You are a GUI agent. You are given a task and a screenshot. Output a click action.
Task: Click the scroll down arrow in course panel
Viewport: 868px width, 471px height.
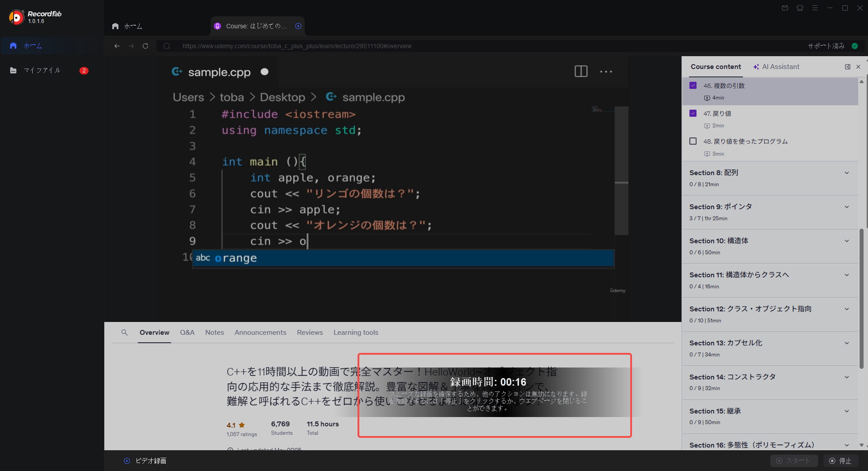click(x=861, y=445)
